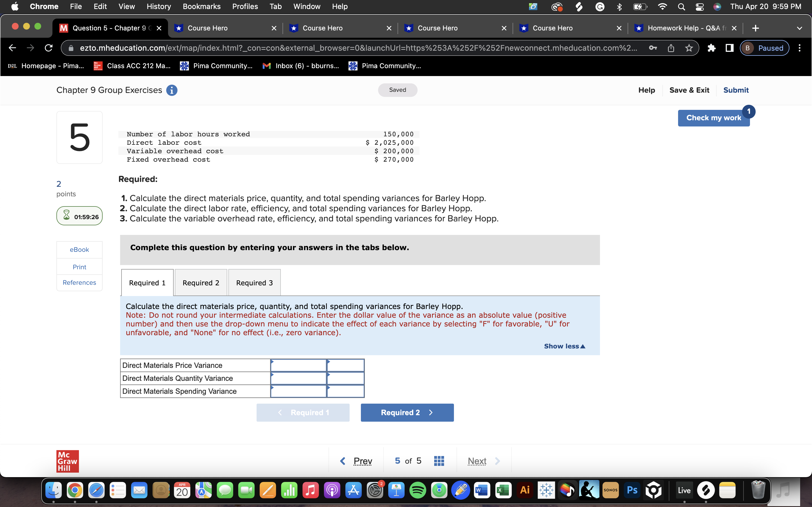Bookmark this page with the star icon

(x=689, y=48)
